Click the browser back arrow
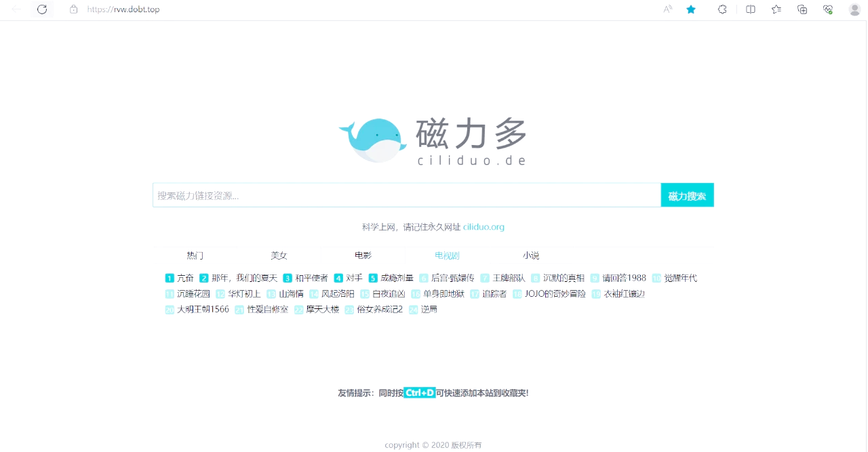 coord(16,9)
